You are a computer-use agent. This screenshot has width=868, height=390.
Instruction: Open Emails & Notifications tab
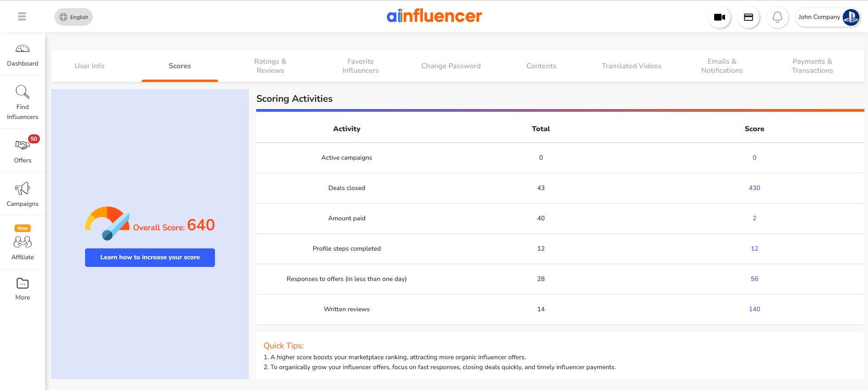click(x=722, y=66)
